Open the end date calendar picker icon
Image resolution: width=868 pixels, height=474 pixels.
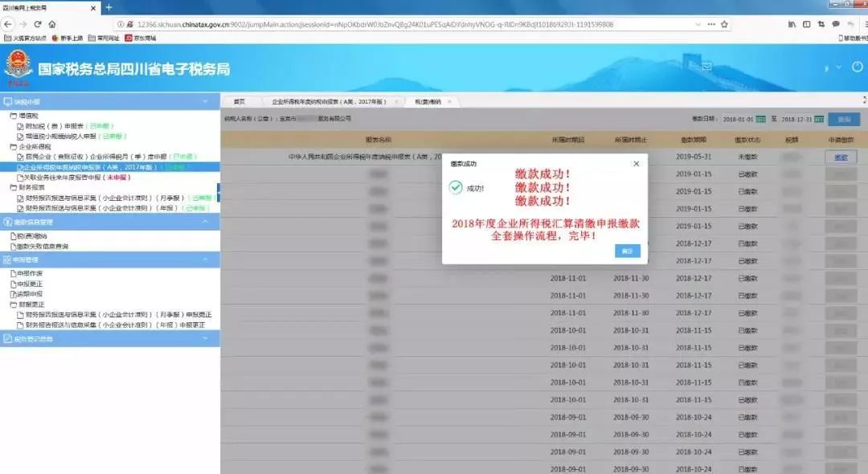(x=819, y=119)
